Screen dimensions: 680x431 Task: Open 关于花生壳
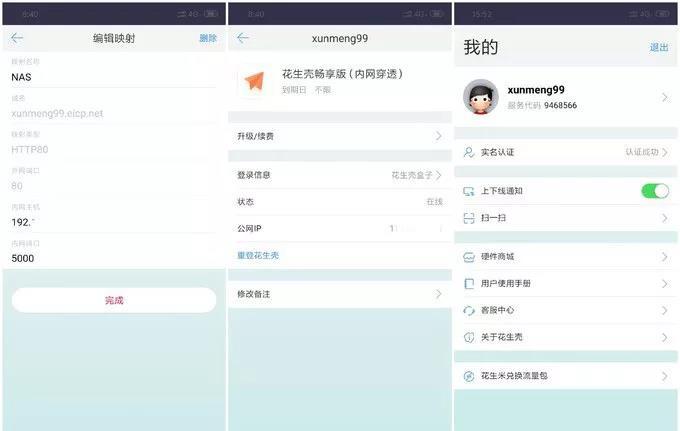coord(566,337)
